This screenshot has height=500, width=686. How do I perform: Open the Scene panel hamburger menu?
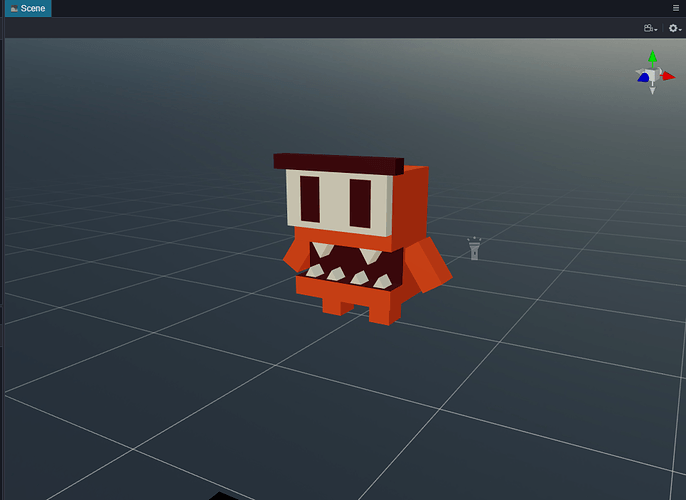(x=676, y=8)
